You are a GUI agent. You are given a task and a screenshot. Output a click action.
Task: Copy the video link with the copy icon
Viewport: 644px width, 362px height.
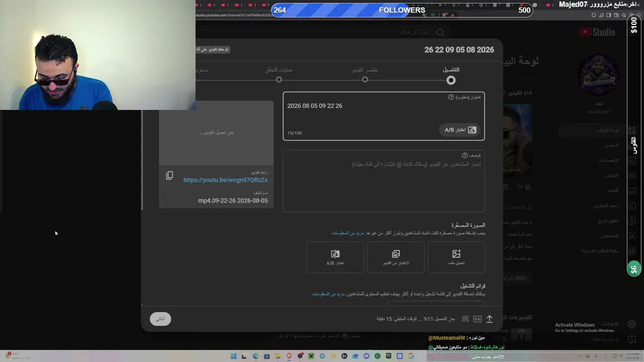click(x=170, y=175)
